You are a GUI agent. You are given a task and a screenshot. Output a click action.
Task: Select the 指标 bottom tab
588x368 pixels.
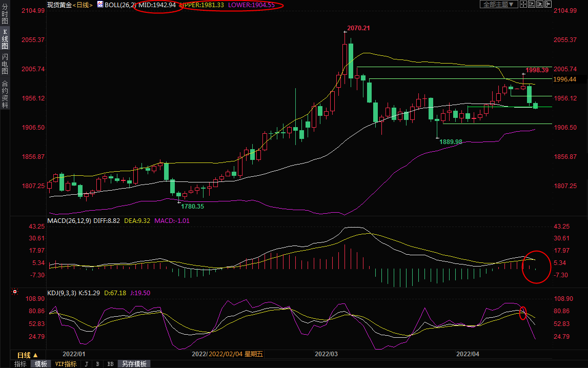pyautogui.click(x=21, y=364)
